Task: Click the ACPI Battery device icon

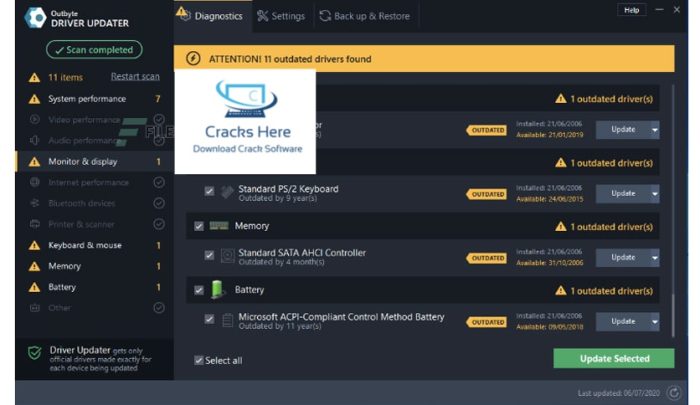Action: coord(227,321)
